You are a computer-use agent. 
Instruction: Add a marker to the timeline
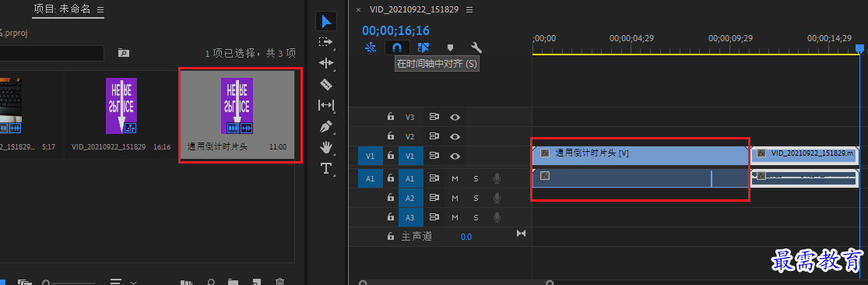(x=450, y=47)
